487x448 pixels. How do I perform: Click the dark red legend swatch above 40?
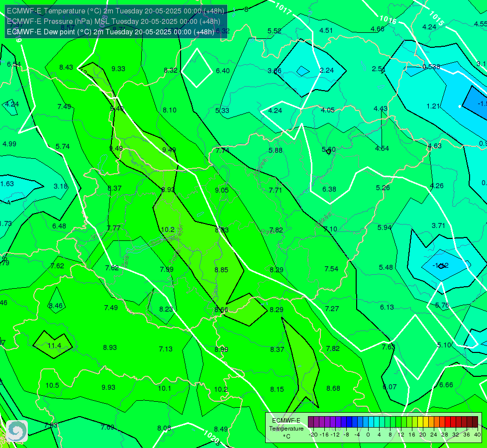(475, 422)
